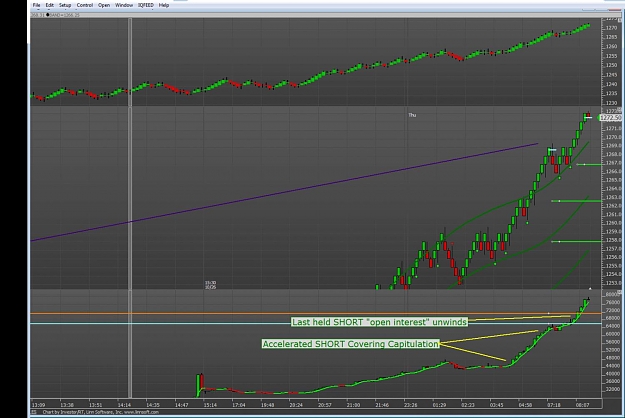Click the 1263.0 price label in middle pane
Viewport: 625px width, 418px height.
[613, 197]
